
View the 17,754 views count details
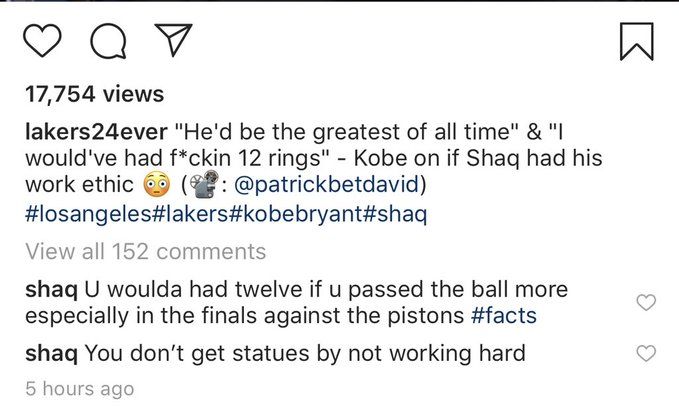(95, 94)
